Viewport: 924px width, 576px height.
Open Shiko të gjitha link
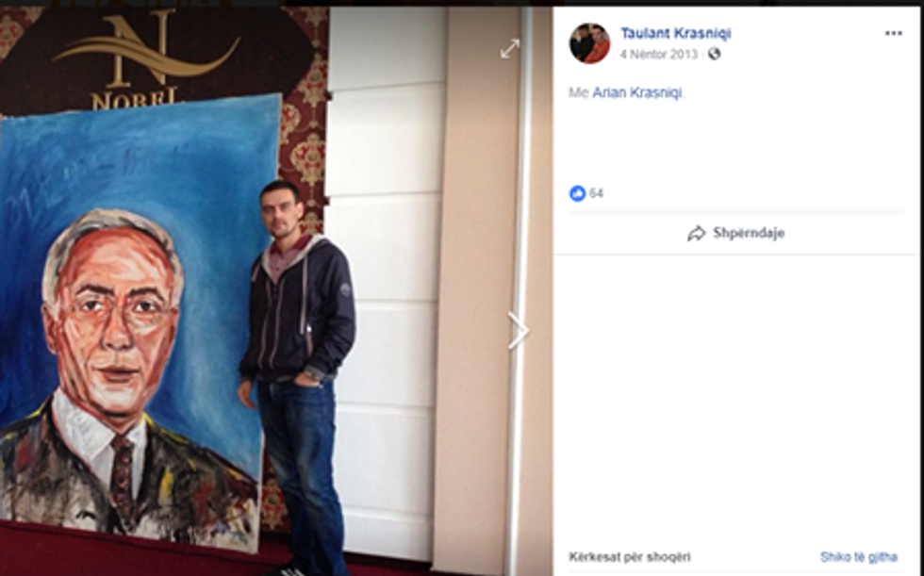859,556
